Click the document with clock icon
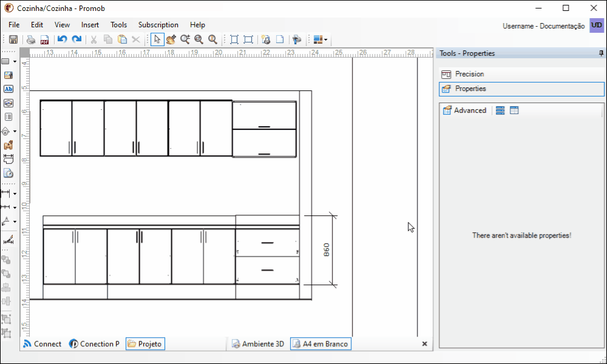The width and height of the screenshot is (607, 364). click(8, 174)
